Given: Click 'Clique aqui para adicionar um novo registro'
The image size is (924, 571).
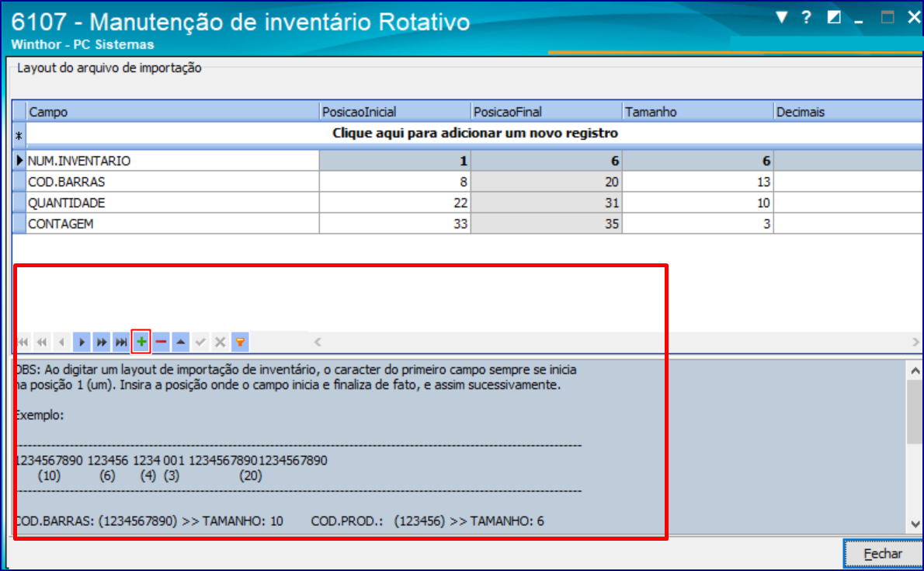Looking at the screenshot, I should click(475, 134).
